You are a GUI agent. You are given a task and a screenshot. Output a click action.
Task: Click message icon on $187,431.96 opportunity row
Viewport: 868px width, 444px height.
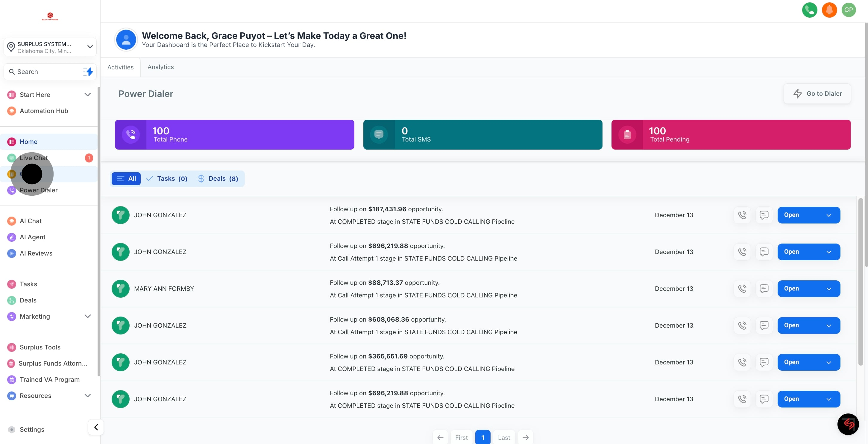[x=764, y=215]
